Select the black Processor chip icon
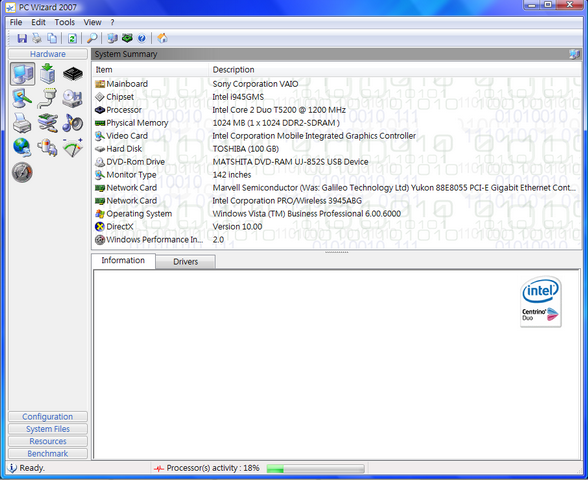The image size is (588, 480). pos(73,74)
